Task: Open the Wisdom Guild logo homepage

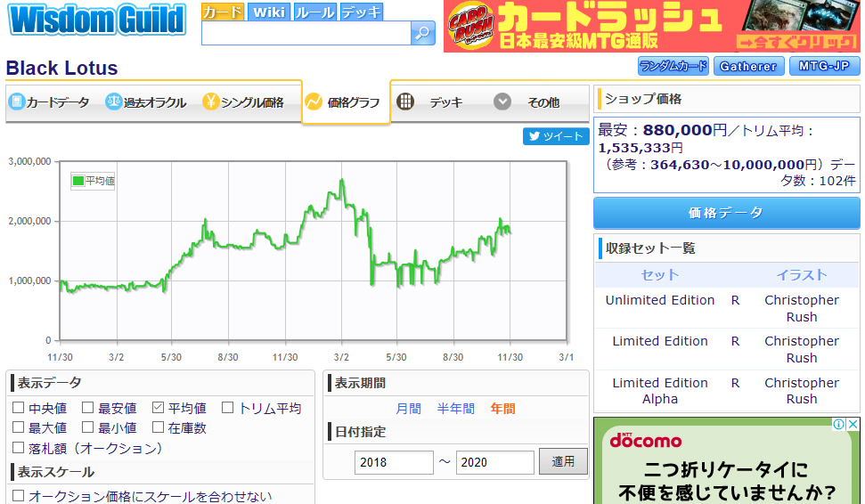Action: click(x=96, y=20)
